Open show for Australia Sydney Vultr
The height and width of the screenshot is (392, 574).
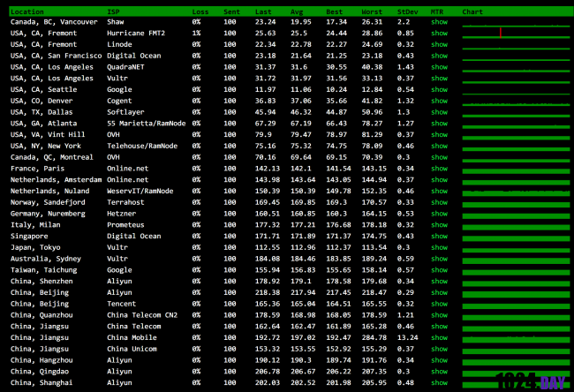439,259
